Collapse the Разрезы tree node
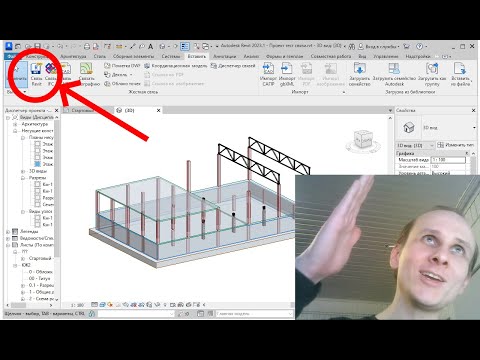The image size is (480, 360). coord(23,178)
